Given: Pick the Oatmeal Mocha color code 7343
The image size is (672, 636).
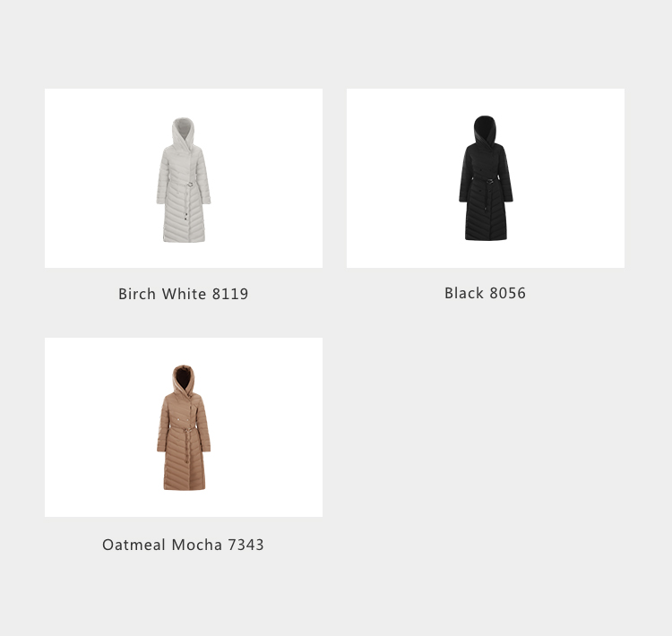Looking at the screenshot, I should point(246,545).
